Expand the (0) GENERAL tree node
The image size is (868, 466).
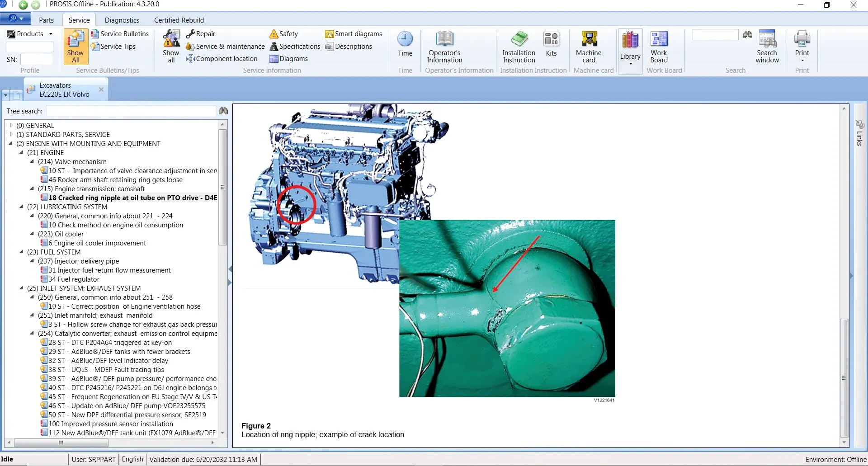[x=11, y=125]
